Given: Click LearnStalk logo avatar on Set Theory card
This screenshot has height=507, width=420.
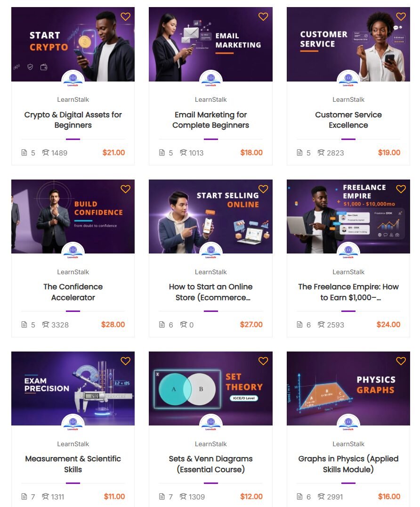Looking at the screenshot, I should point(211,423).
